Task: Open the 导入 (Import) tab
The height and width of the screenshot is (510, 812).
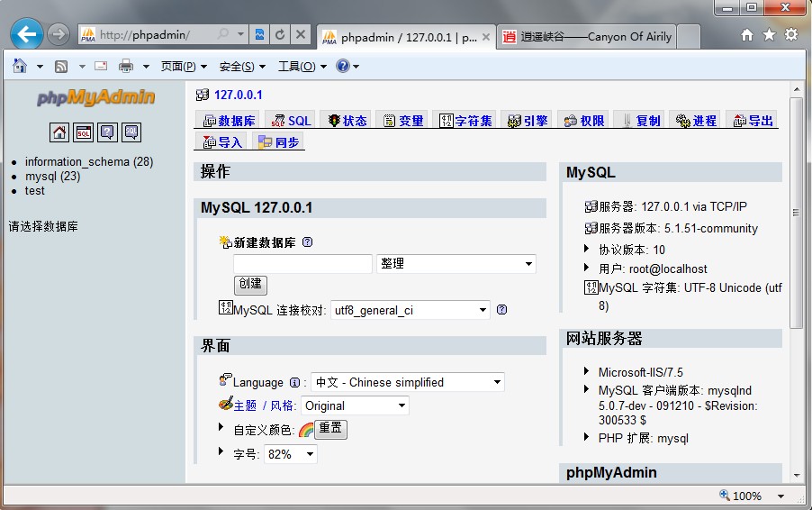Action: pos(222,141)
